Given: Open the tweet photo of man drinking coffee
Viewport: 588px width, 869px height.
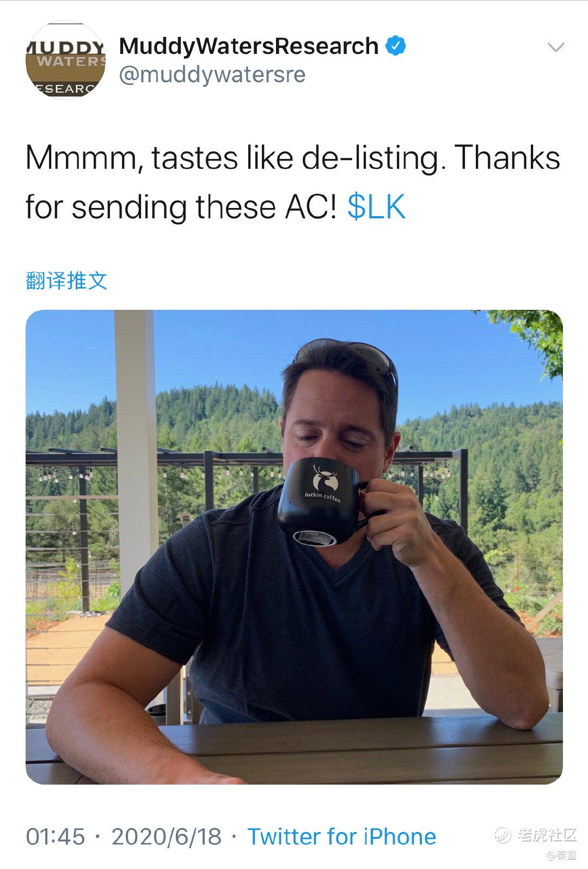Looking at the screenshot, I should click(294, 547).
